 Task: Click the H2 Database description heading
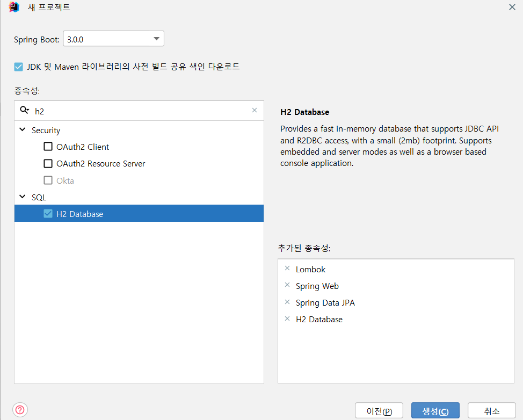305,112
